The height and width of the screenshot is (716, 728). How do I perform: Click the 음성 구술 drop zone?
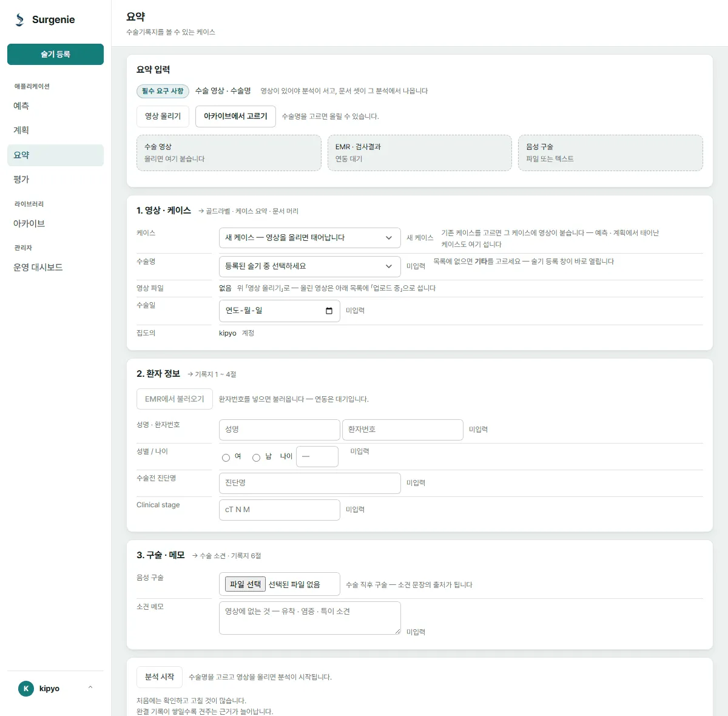click(610, 153)
